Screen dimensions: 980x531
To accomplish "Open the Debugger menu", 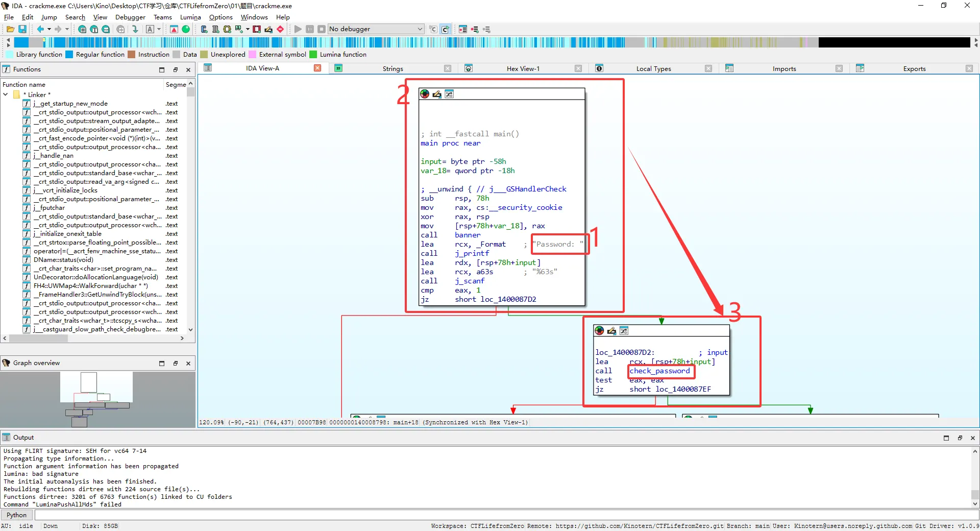I will [x=130, y=17].
